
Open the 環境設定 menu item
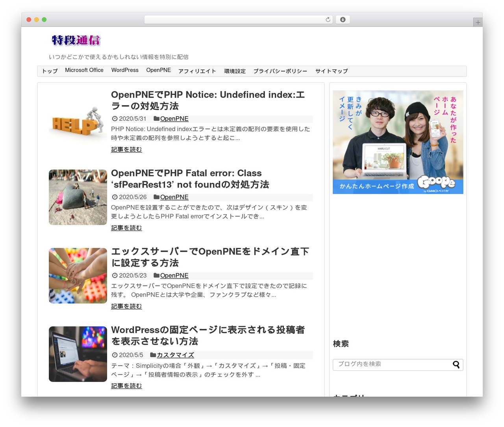tap(235, 71)
